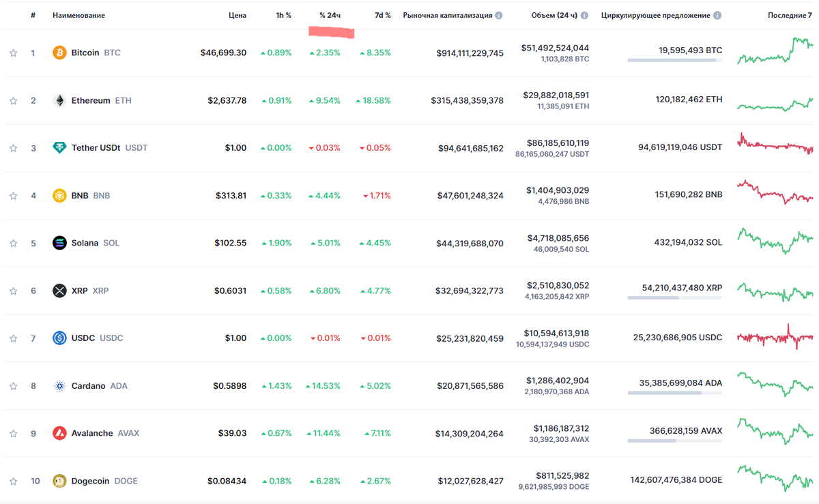Open Bitcoin BTC coin page

tap(96, 53)
